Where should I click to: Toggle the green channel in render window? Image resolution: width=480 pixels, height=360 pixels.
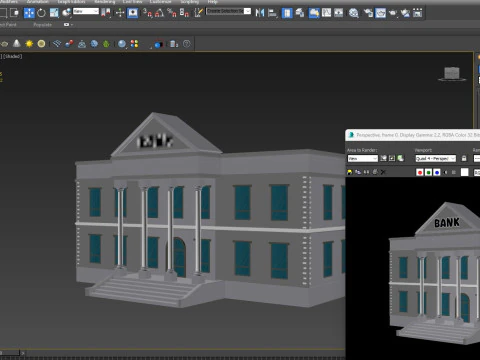pyautogui.click(x=428, y=172)
